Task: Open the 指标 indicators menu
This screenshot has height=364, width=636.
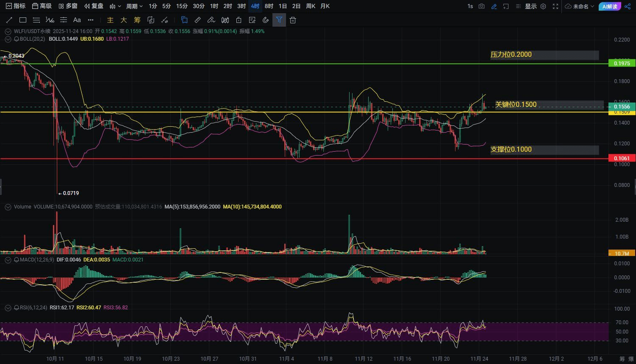Action: [16, 6]
